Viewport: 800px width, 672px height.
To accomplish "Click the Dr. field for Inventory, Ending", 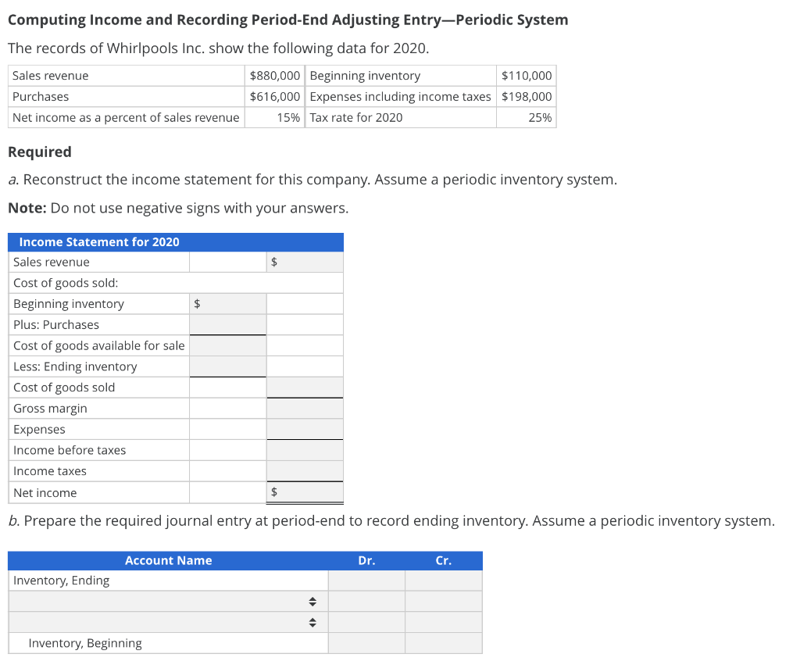I will (366, 580).
